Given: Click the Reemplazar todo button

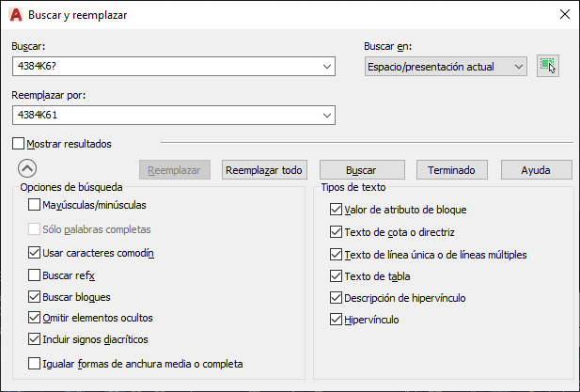Looking at the screenshot, I should (x=265, y=170).
